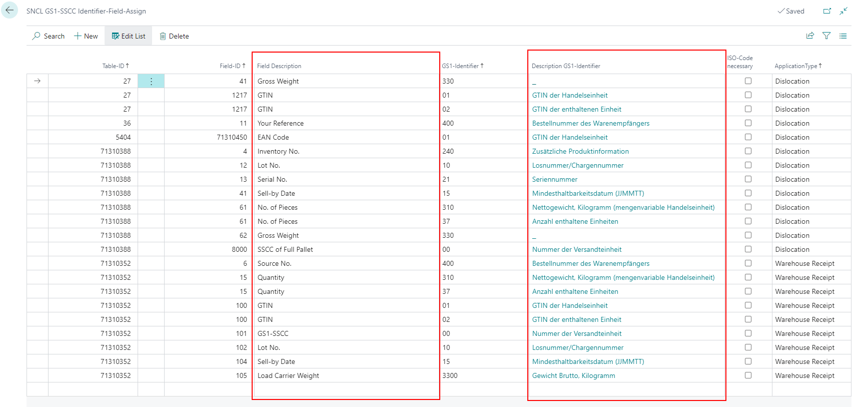Click the list view layout icon
Screen dimensions: 868x407
(x=843, y=36)
